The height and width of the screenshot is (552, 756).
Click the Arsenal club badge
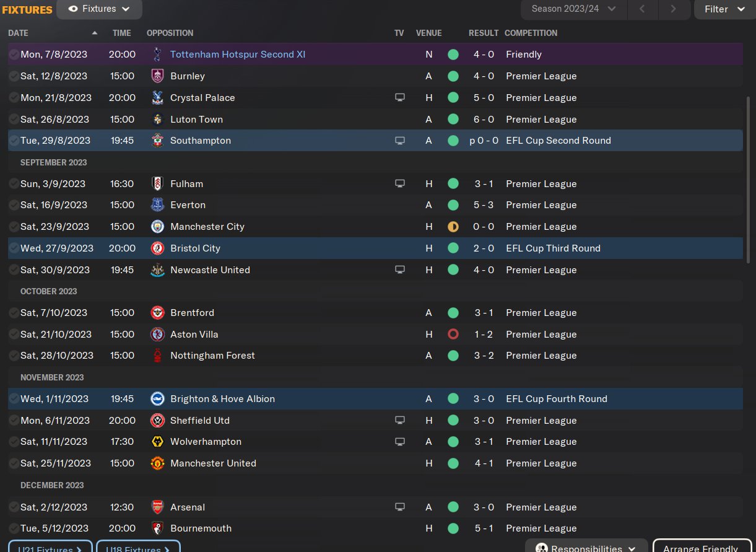point(157,507)
